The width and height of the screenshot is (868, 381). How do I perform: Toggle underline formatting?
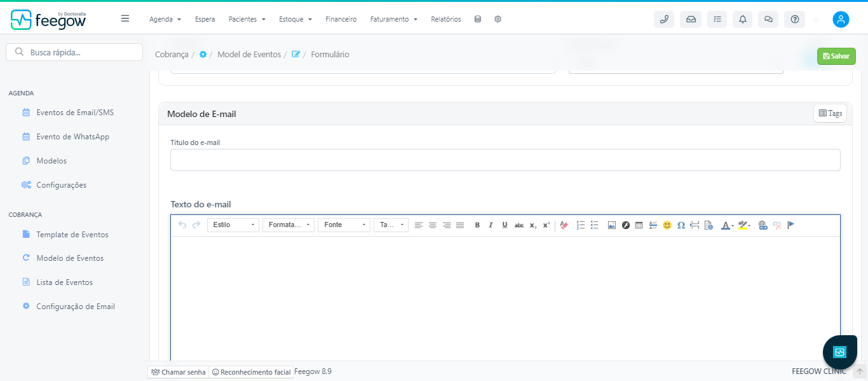coord(505,225)
